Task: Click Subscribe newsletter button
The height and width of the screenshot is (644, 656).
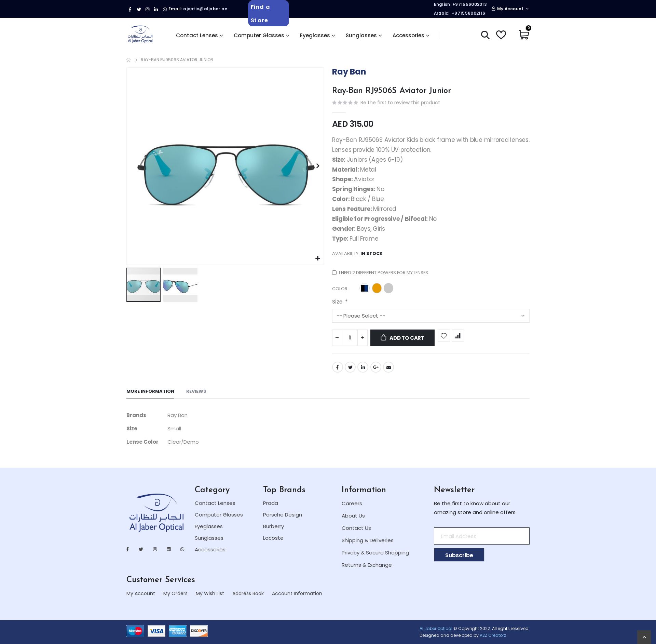Action: [x=459, y=555]
